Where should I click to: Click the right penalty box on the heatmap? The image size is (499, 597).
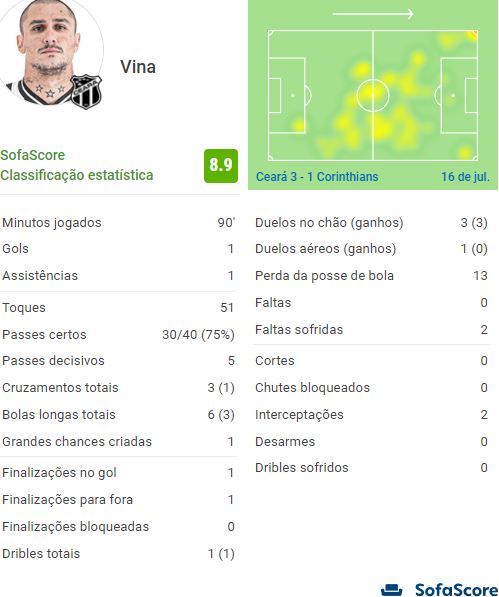(x=459, y=95)
